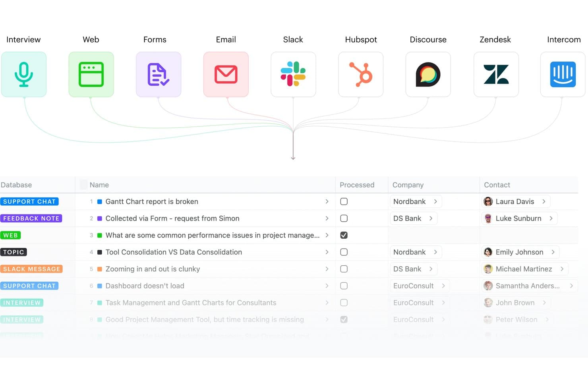Uncheck Processed for common performance issues row
This screenshot has height=392, width=588.
[x=344, y=235]
